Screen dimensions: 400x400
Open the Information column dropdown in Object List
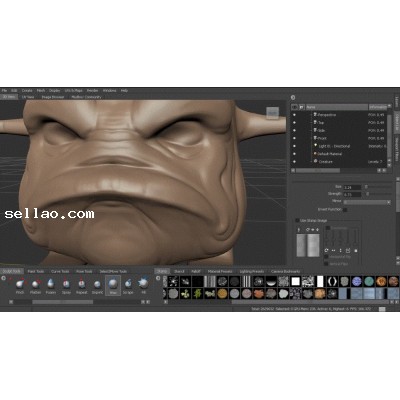[378, 107]
